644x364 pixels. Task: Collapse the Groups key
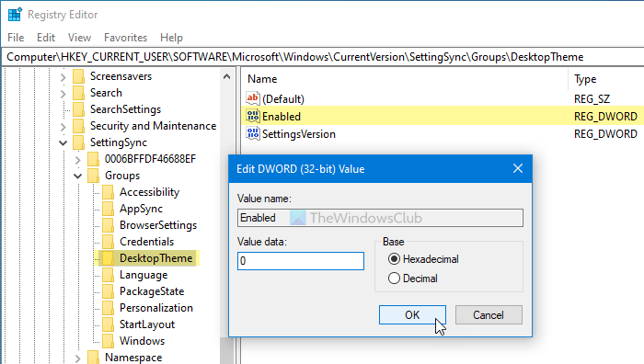(77, 176)
